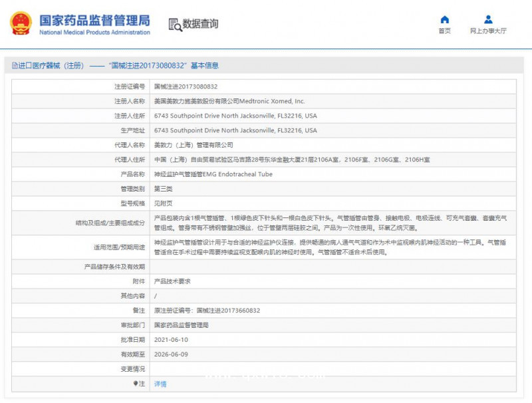Click the Medtronic Xomed registrant name cell
The height and width of the screenshot is (403, 532).
pos(229,101)
